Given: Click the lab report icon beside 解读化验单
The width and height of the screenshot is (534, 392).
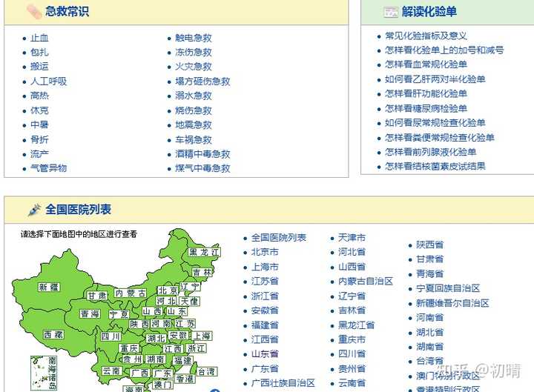Looking at the screenshot, I should pyautogui.click(x=391, y=11).
